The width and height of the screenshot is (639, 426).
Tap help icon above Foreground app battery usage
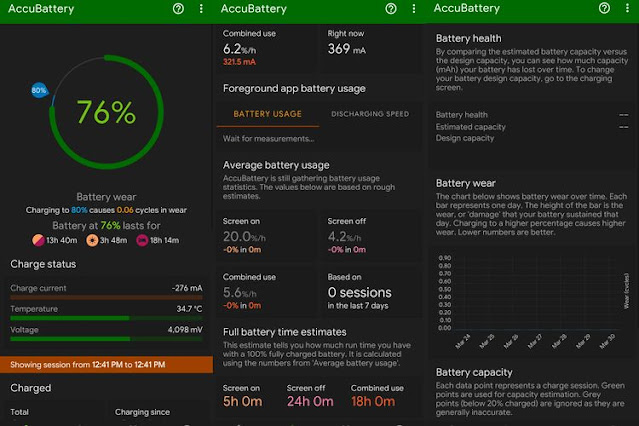391,9
